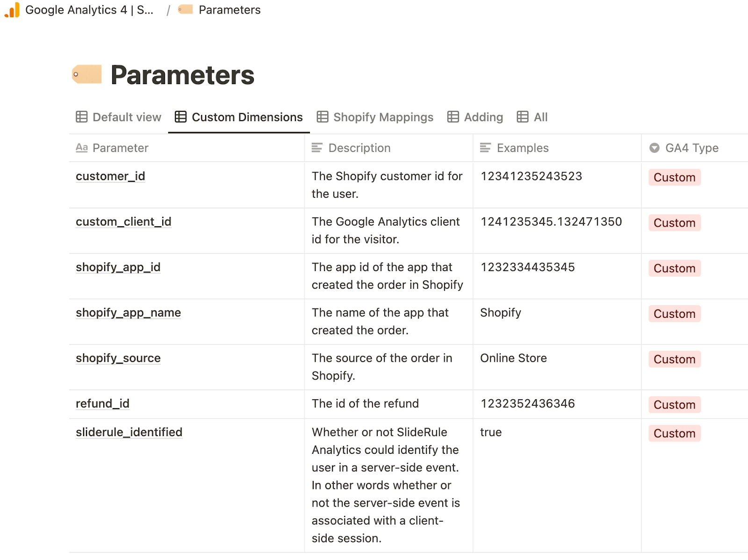
Task: Click the GA4 Type select column icon
Action: (x=654, y=148)
